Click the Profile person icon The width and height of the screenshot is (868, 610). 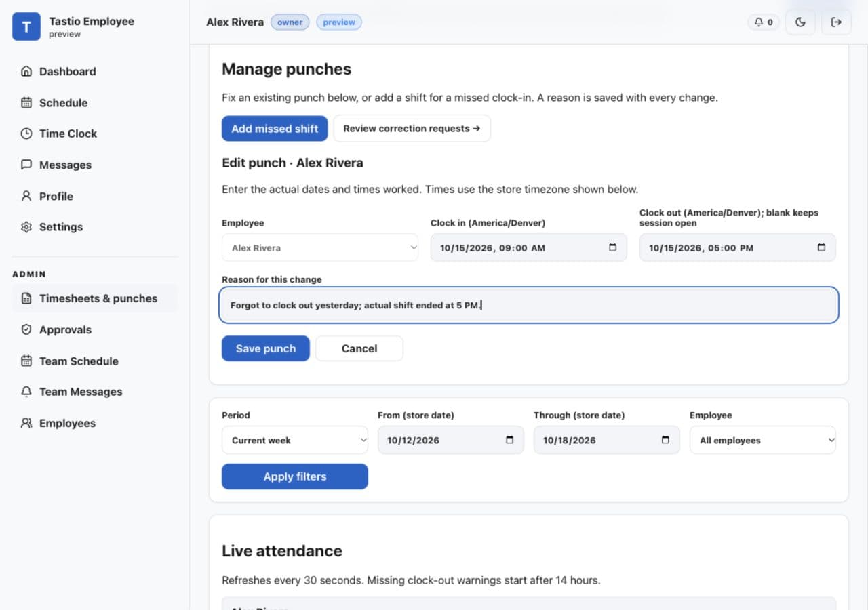point(26,196)
